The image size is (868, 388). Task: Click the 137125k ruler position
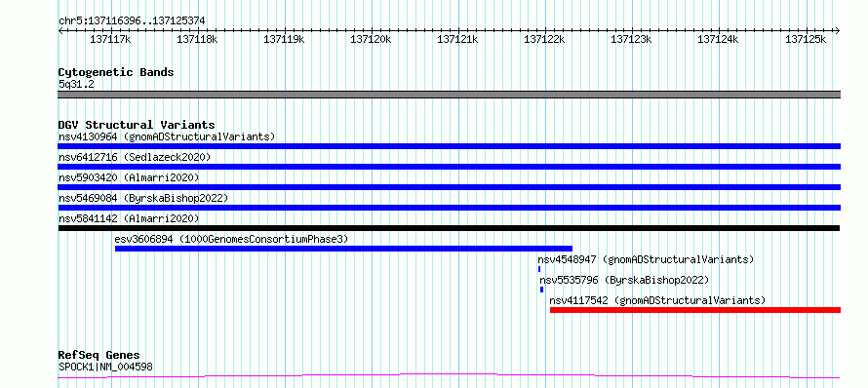(x=806, y=39)
